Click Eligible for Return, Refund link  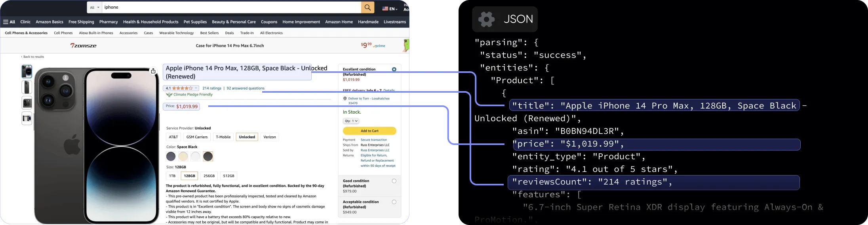pos(374,155)
